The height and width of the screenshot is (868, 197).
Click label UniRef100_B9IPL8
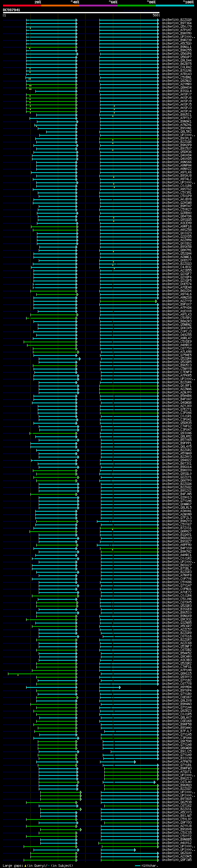[x=177, y=139]
